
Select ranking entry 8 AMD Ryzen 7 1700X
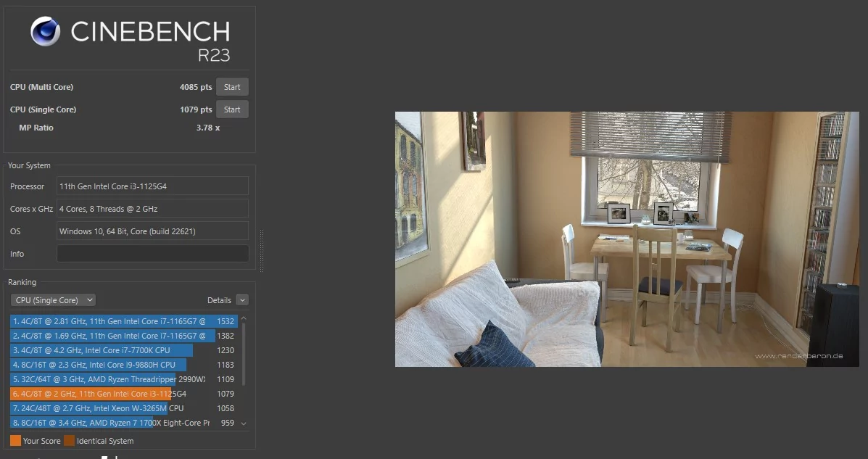[x=124, y=423]
